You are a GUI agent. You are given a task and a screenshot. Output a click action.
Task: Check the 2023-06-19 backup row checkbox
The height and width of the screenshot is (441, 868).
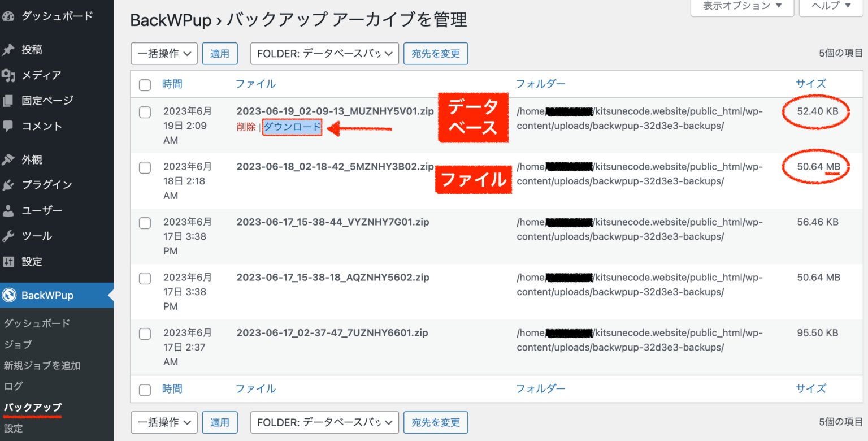tap(145, 112)
